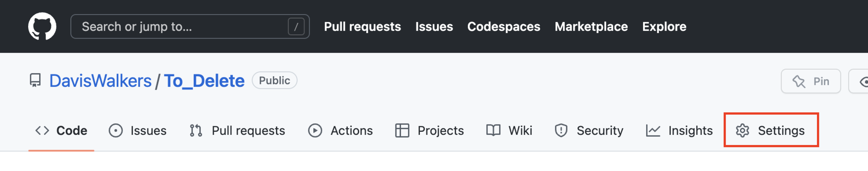Focus the Search or jump to field
This screenshot has width=868, height=171.
pos(179,27)
